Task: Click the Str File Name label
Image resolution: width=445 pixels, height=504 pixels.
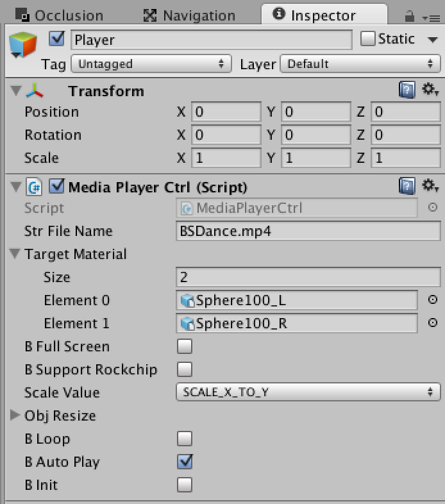Action: (69, 231)
